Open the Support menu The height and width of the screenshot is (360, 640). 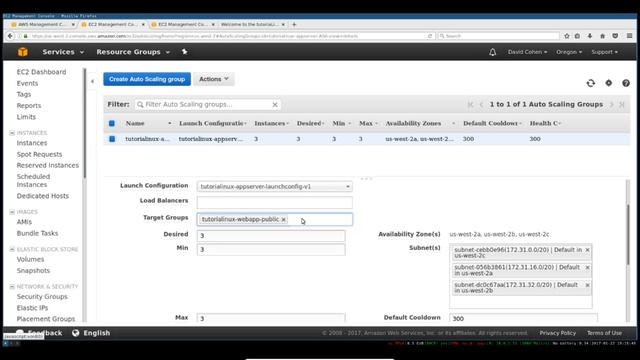point(604,52)
